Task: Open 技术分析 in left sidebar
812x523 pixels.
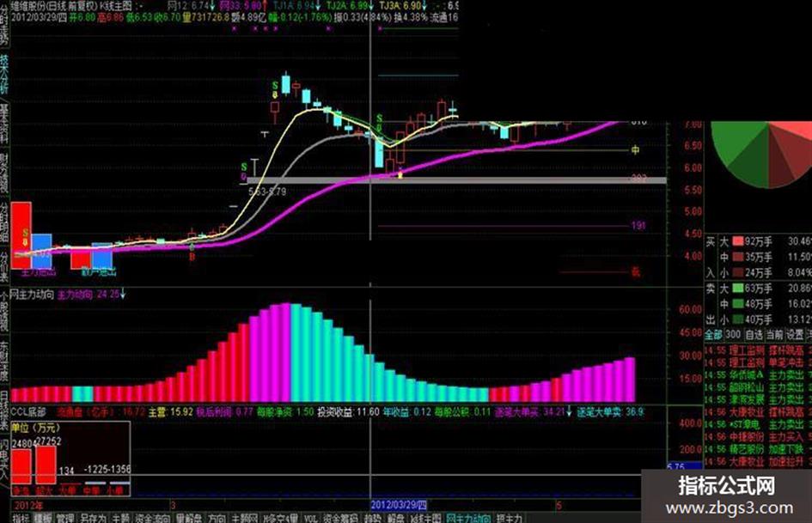Action: 4,74
